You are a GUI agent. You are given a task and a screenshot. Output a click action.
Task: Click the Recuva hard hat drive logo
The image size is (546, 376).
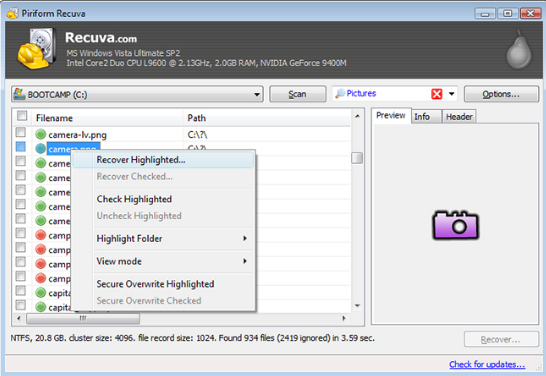[x=37, y=48]
